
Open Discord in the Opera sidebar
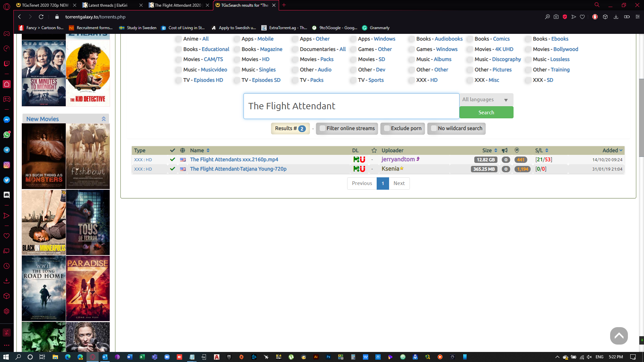pos(7,195)
